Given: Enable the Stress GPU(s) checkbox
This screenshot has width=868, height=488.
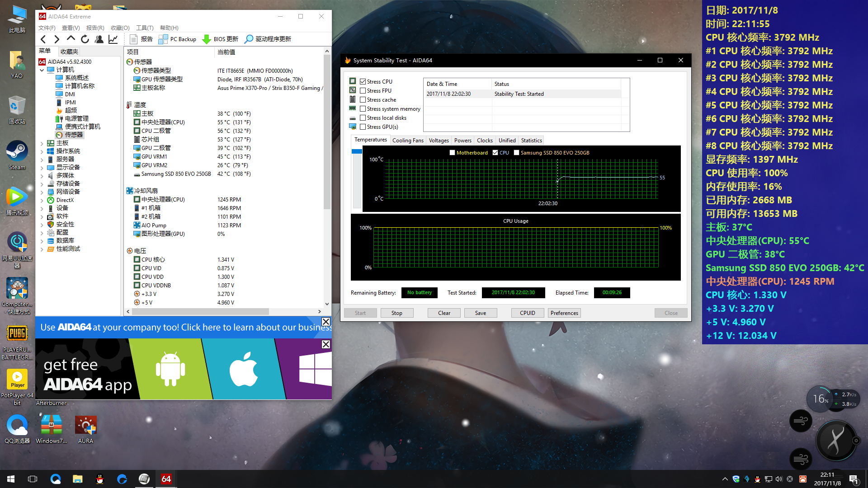Looking at the screenshot, I should (x=363, y=127).
